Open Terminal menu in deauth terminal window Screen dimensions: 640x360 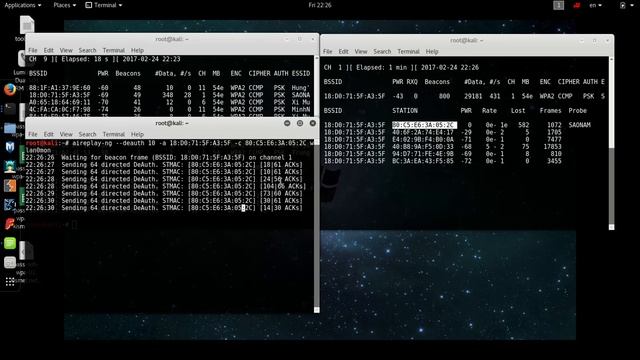[x=113, y=134]
